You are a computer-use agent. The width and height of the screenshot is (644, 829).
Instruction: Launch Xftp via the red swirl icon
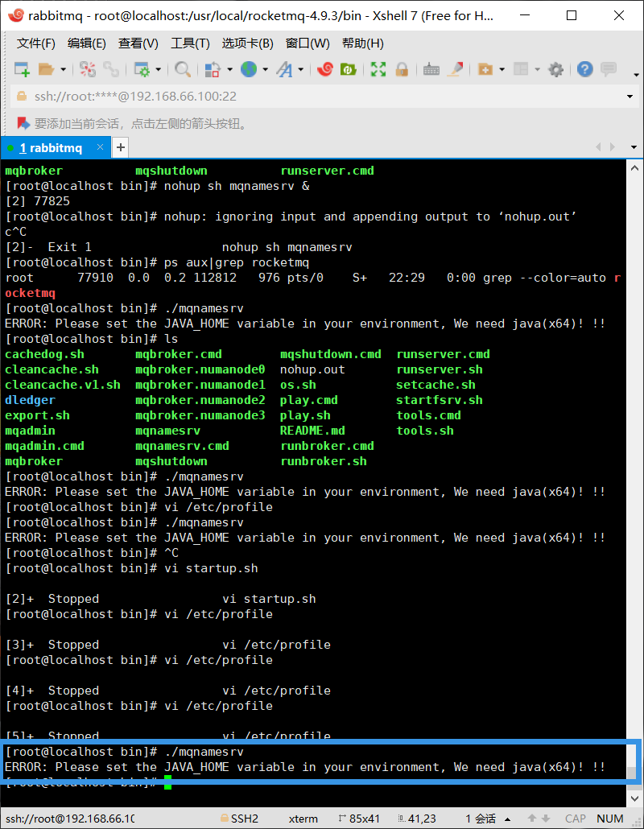pos(324,69)
